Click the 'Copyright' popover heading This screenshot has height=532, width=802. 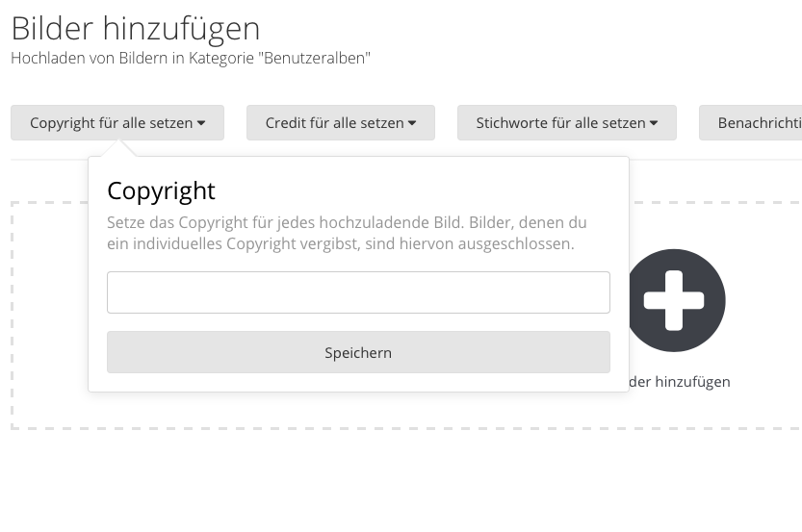(161, 191)
